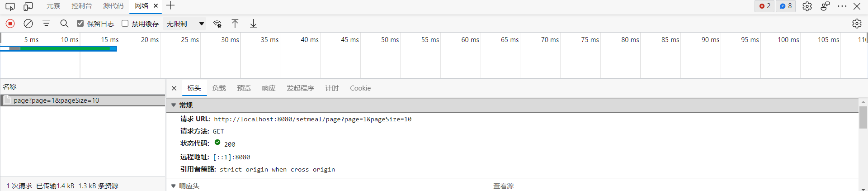Image resolution: width=868 pixels, height=191 pixels.
Task: Open network conditions wifi icon
Action: click(217, 24)
